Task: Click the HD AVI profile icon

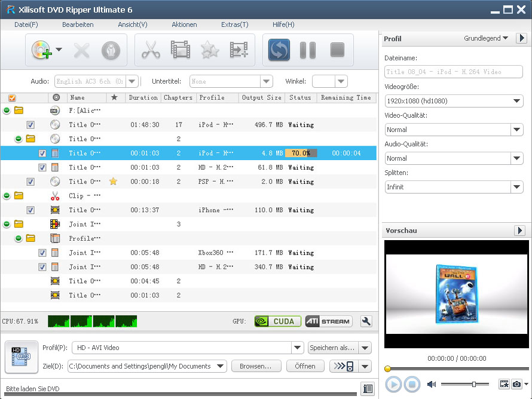Action: pos(22,357)
